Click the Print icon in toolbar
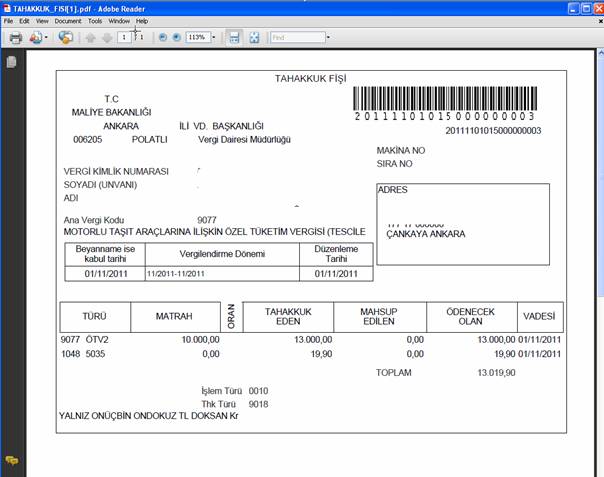Image resolution: width=604 pixels, height=477 pixels. pyautogui.click(x=16, y=38)
